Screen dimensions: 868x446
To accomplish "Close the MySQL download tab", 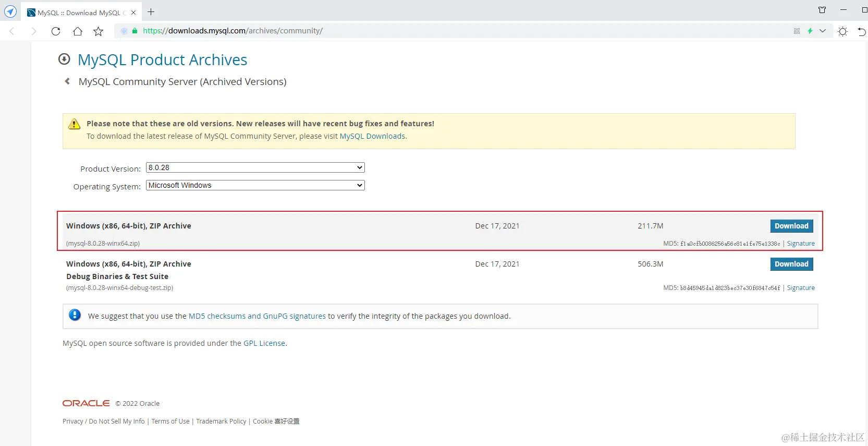I will tap(133, 13).
